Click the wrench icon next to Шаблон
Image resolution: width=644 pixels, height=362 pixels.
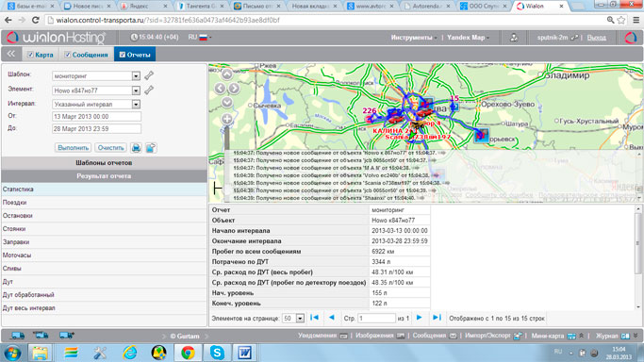tap(149, 75)
